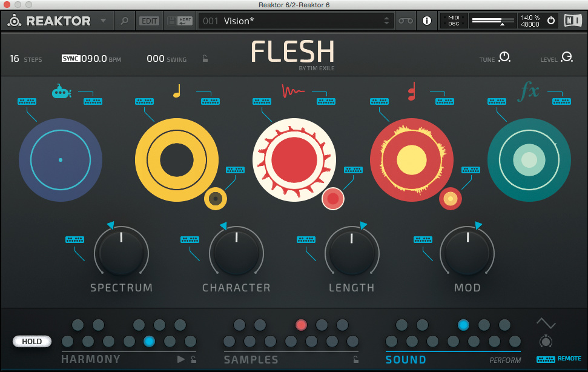
Task: Click the EDIT button in toolbar
Action: point(149,21)
